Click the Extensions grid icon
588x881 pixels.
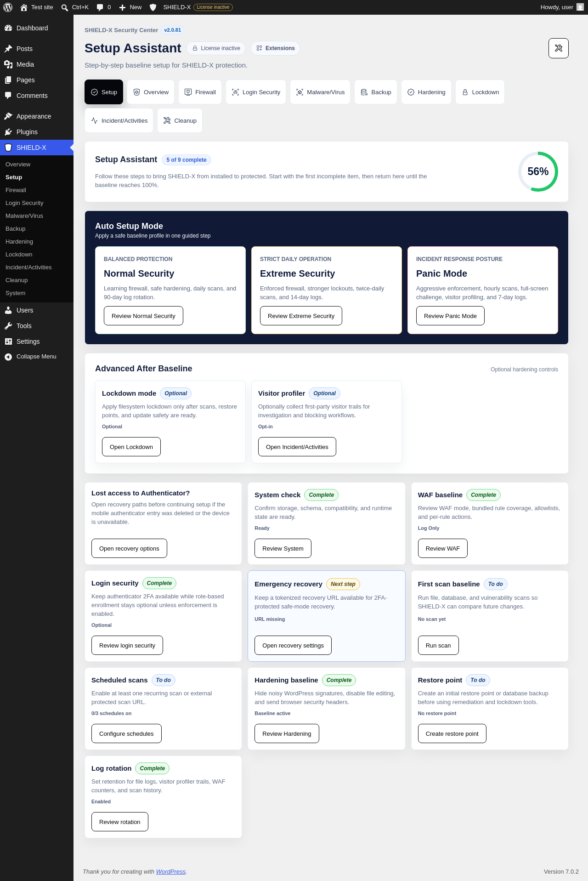tap(260, 48)
